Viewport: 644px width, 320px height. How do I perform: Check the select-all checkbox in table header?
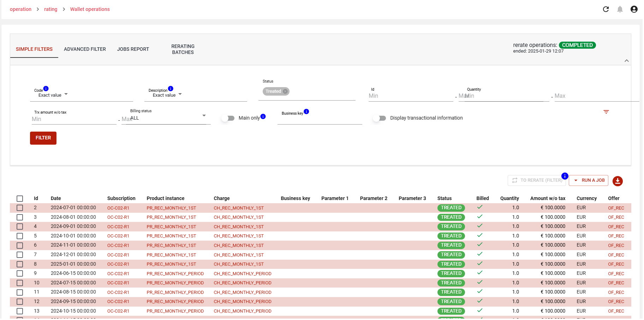coord(20,199)
